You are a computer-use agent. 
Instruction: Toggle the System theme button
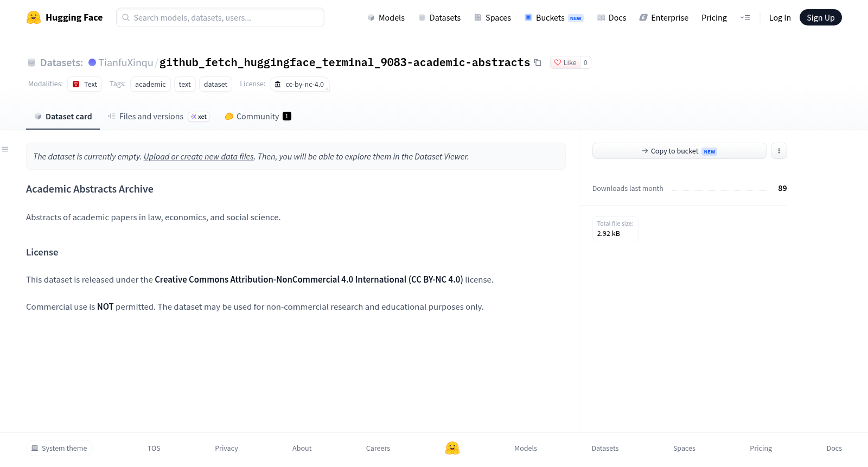point(59,448)
